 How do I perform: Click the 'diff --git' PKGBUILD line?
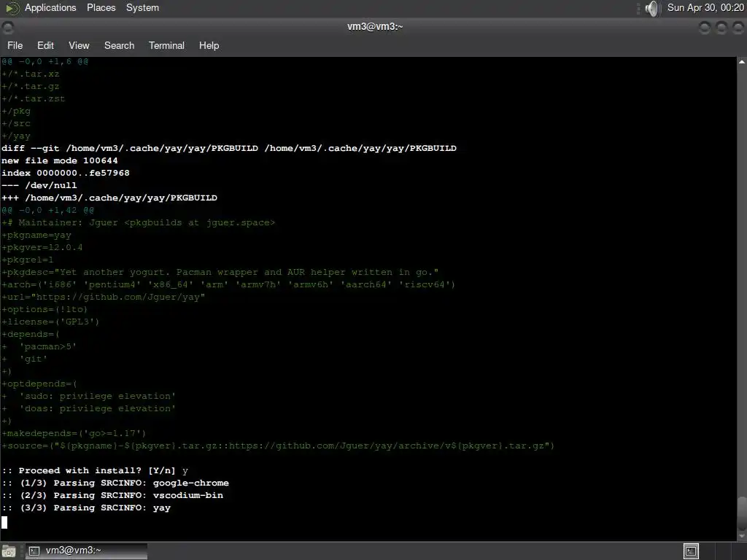click(x=229, y=148)
